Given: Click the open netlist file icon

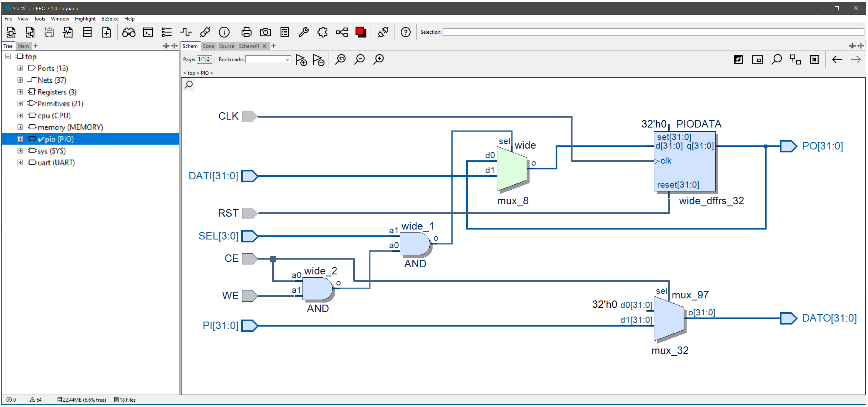Looking at the screenshot, I should (11, 32).
